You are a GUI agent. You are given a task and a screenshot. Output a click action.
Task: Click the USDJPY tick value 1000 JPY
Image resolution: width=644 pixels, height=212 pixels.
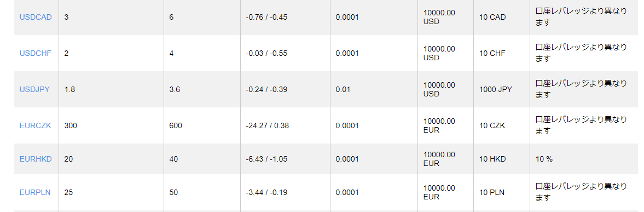[496, 89]
